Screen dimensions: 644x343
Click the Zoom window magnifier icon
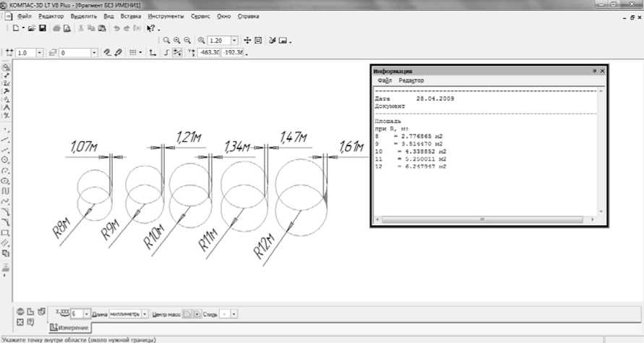coord(166,41)
